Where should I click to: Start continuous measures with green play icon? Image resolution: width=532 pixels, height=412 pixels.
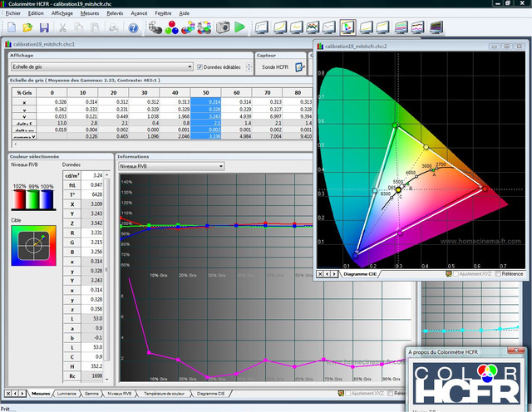point(239,27)
